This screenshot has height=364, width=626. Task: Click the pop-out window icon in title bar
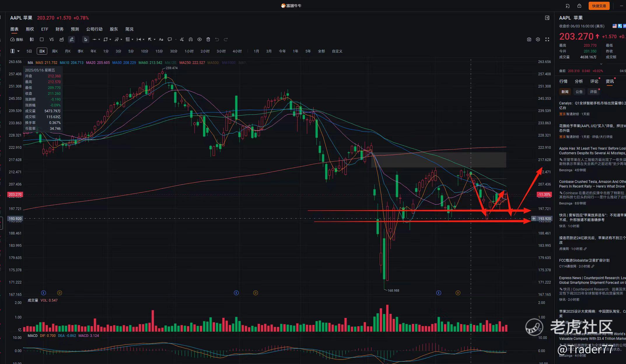coord(568,6)
